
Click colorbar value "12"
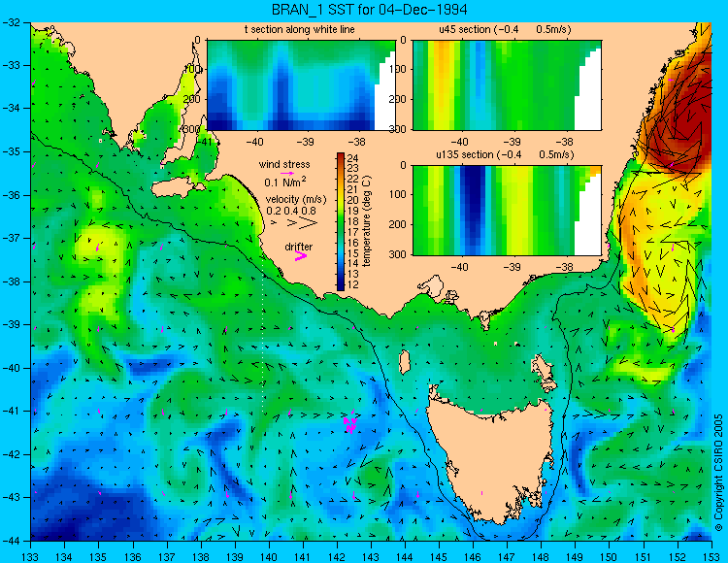tap(353, 285)
